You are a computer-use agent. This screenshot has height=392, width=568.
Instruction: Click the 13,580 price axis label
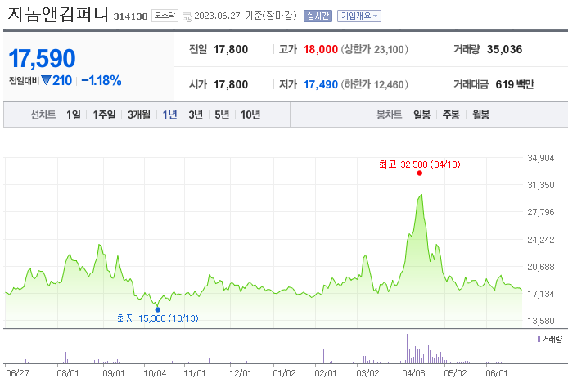tap(540, 321)
